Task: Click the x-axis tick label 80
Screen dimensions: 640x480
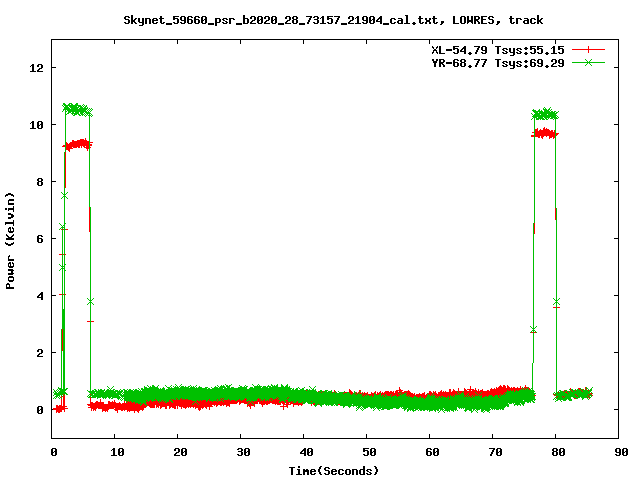Action: click(x=558, y=452)
